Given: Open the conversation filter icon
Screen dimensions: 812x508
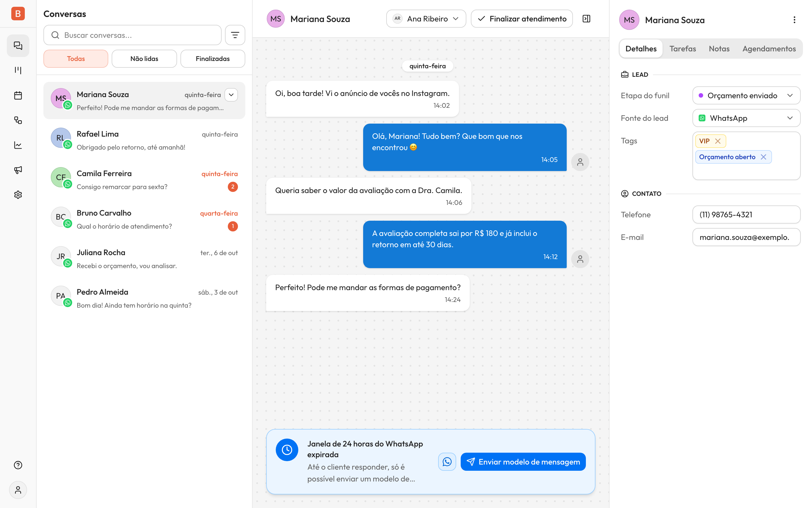Looking at the screenshot, I should click(235, 35).
